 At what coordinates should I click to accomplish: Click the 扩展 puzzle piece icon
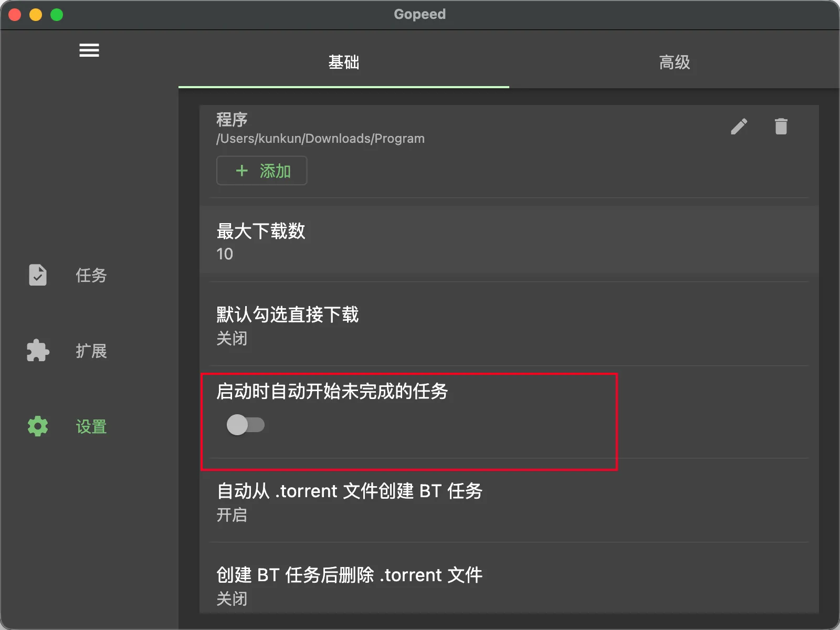click(38, 351)
